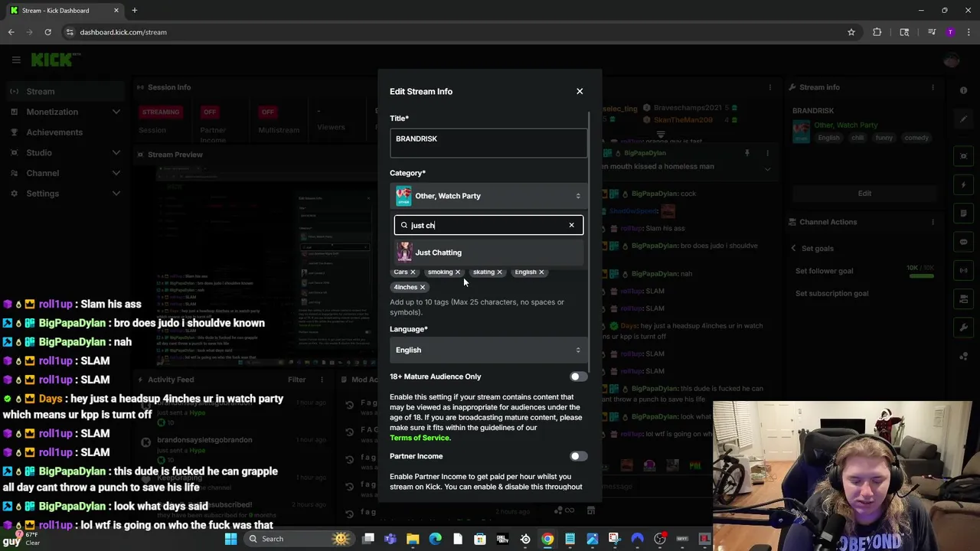The image size is (980, 551).
Task: Open a new browser tab
Action: (134, 10)
